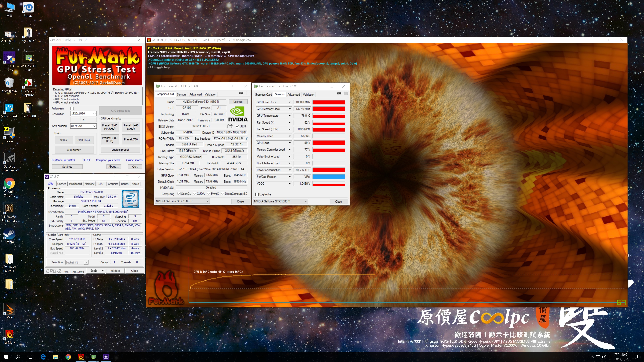Screen dimensions: 644x362
Task: Open the Fraps desktop icon
Action: (9, 135)
